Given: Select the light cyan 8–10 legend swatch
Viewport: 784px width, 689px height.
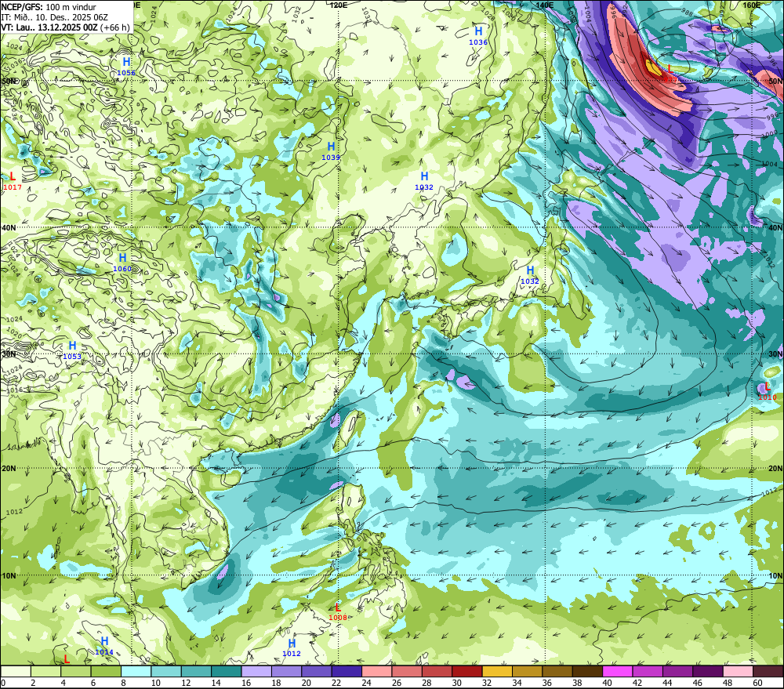Looking at the screenshot, I should click(136, 672).
